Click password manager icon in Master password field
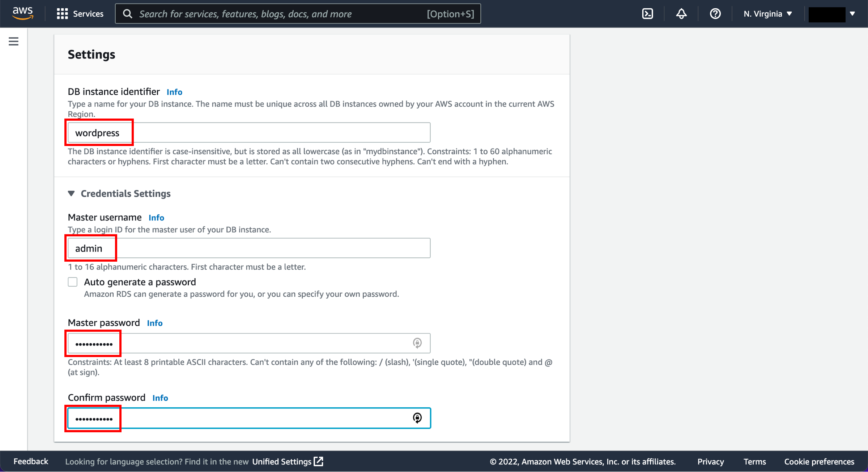 tap(417, 343)
